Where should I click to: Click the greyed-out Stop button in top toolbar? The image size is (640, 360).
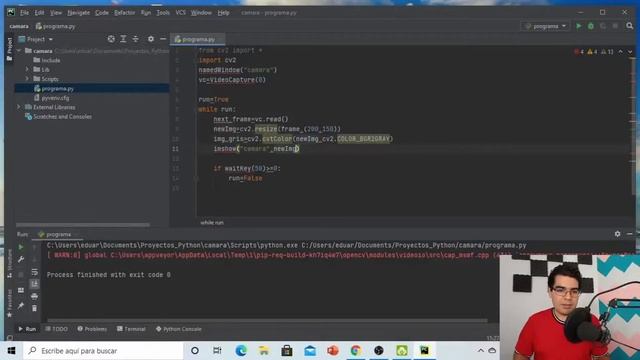click(x=615, y=26)
